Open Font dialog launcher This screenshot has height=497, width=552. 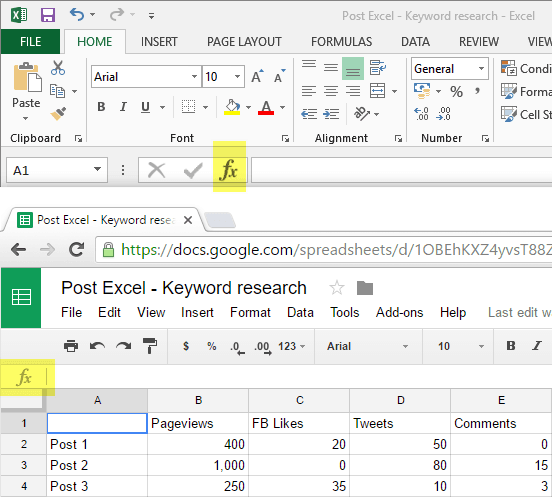[x=285, y=139]
